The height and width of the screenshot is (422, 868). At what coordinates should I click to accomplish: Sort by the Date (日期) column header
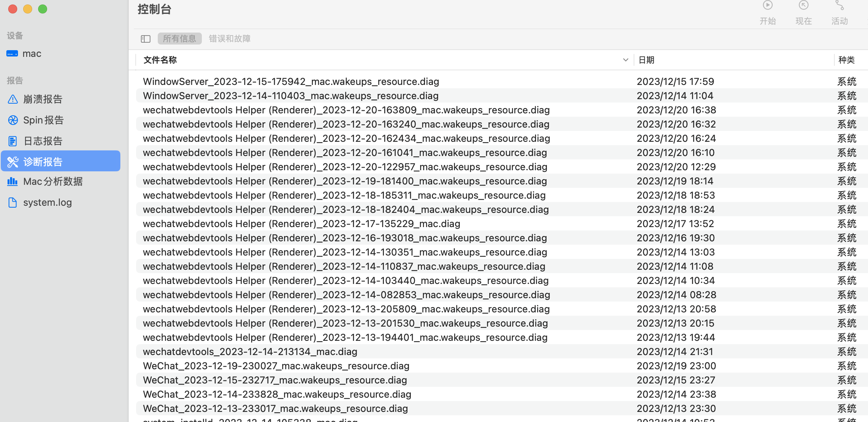point(646,60)
